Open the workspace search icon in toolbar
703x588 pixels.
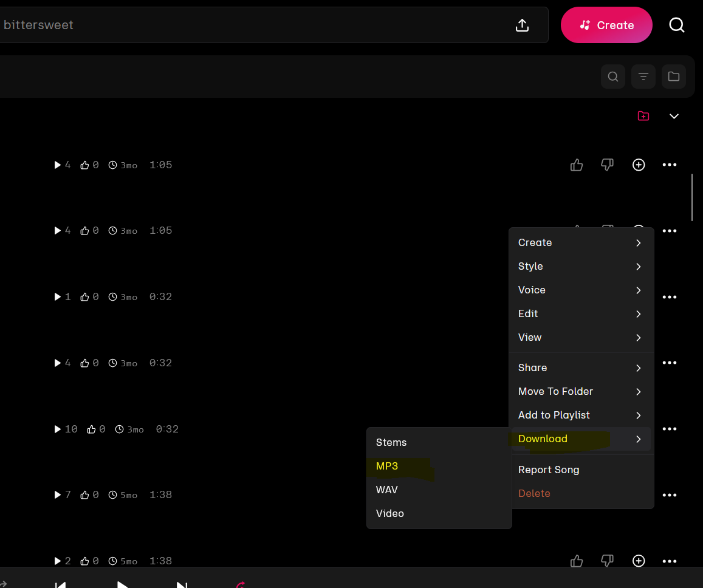click(613, 77)
